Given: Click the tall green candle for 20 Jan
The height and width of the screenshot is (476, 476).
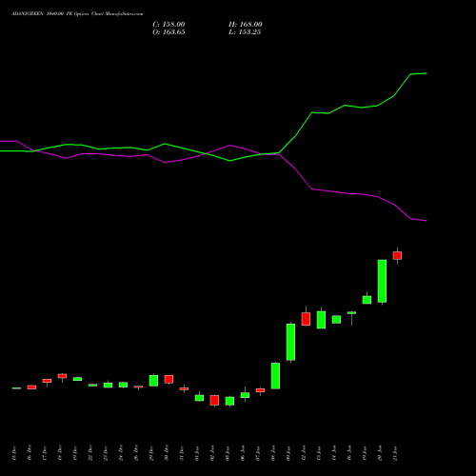Looking at the screenshot, I should pos(382,281).
